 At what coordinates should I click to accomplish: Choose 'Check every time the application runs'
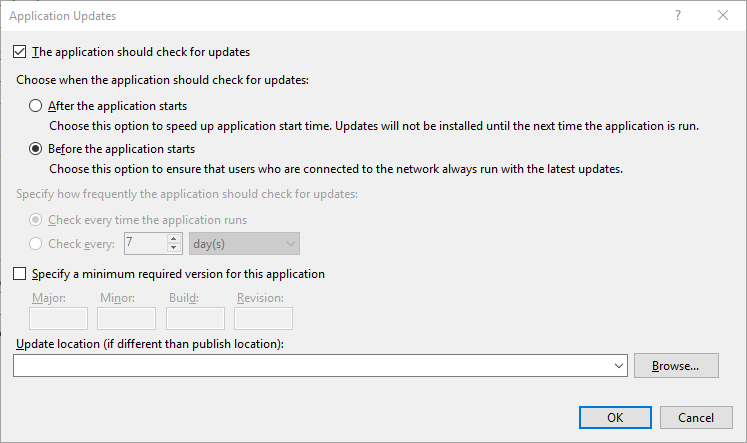pyautogui.click(x=36, y=220)
